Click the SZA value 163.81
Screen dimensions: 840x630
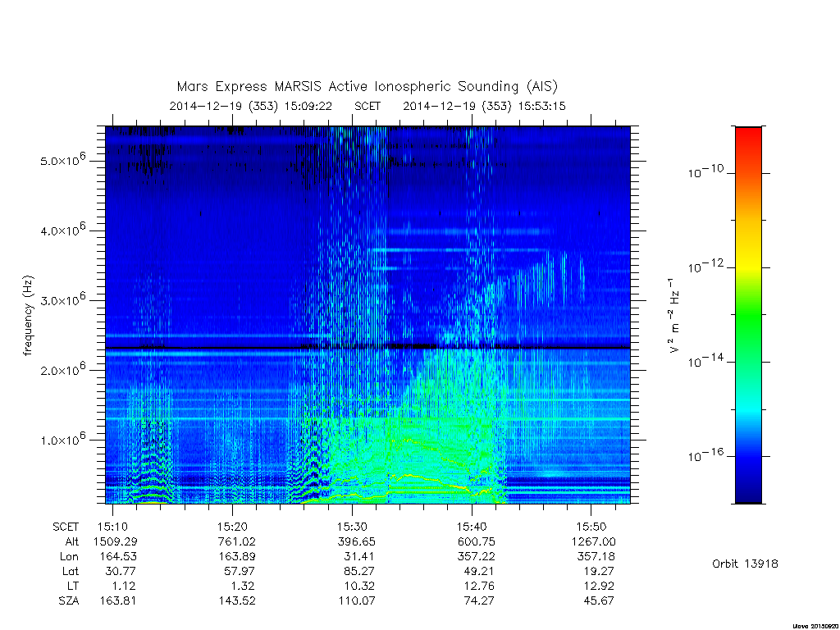[x=118, y=600]
